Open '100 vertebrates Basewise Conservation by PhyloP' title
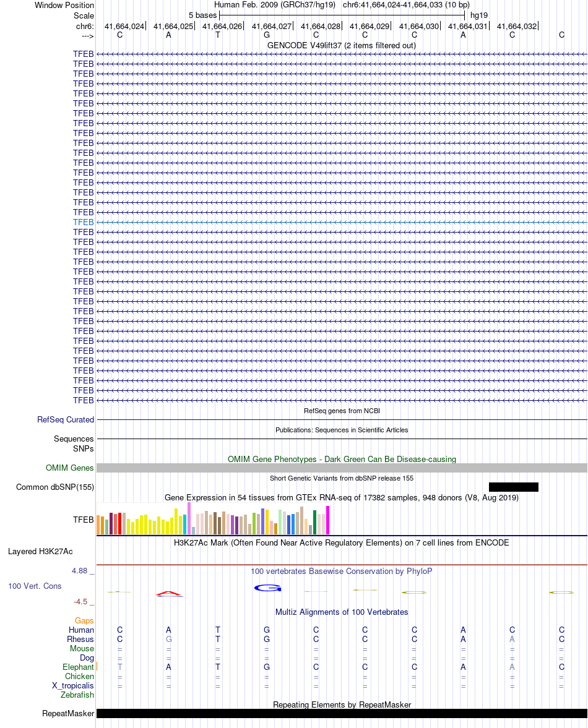 tap(342, 571)
